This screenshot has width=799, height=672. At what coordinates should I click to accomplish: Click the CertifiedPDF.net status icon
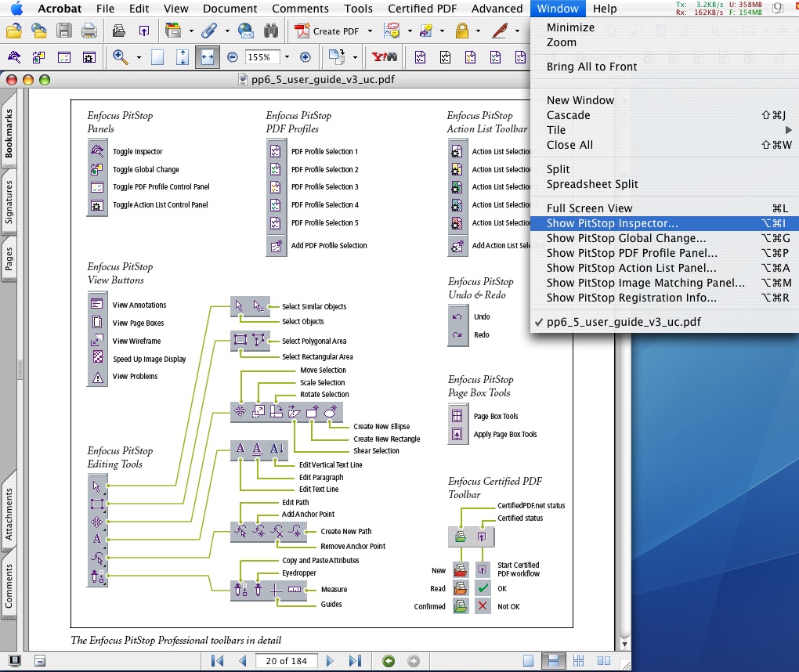tap(119, 31)
